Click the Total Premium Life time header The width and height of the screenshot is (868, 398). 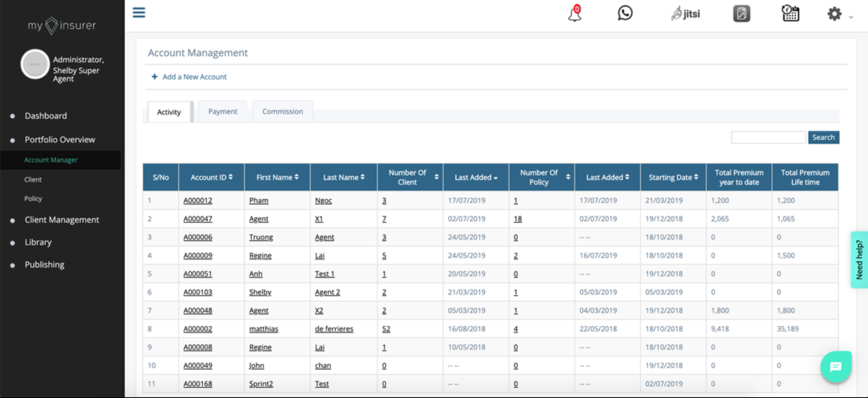point(805,177)
